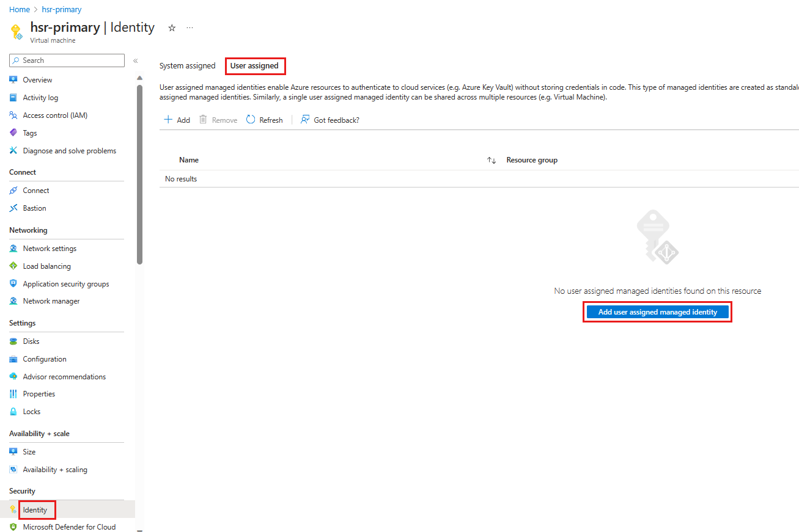Click the Load balancing diamond icon
This screenshot has height=532, width=799.
(x=13, y=266)
